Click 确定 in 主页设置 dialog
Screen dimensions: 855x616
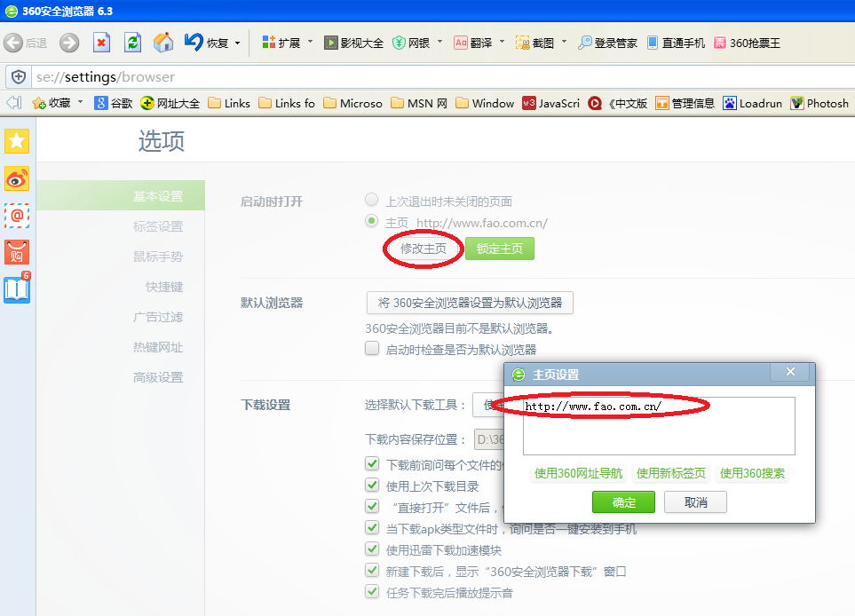pyautogui.click(x=623, y=502)
